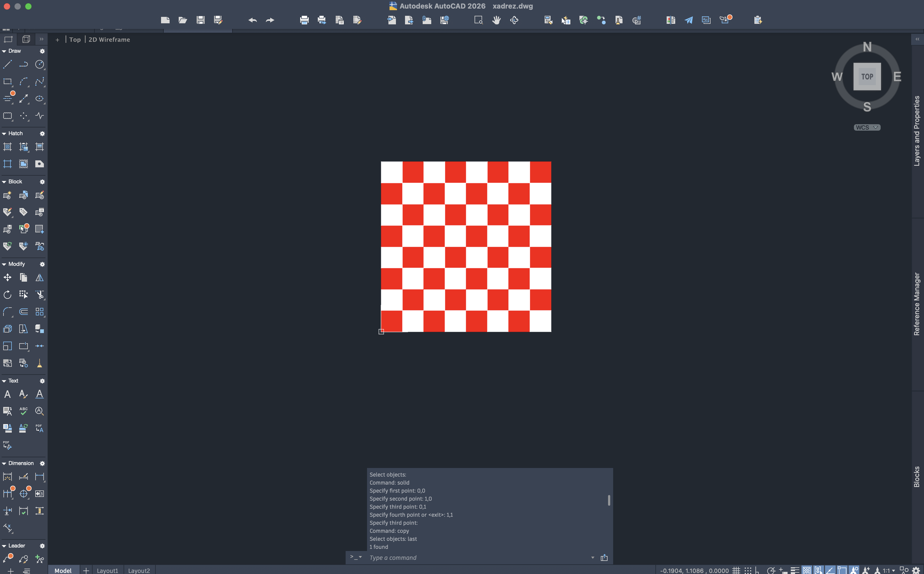Viewport: 924px width, 574px height.
Task: Select the Circle draw tool
Action: (39, 65)
